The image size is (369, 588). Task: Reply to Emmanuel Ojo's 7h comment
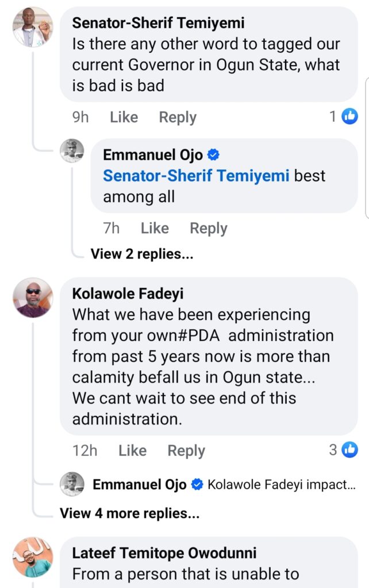point(209,229)
